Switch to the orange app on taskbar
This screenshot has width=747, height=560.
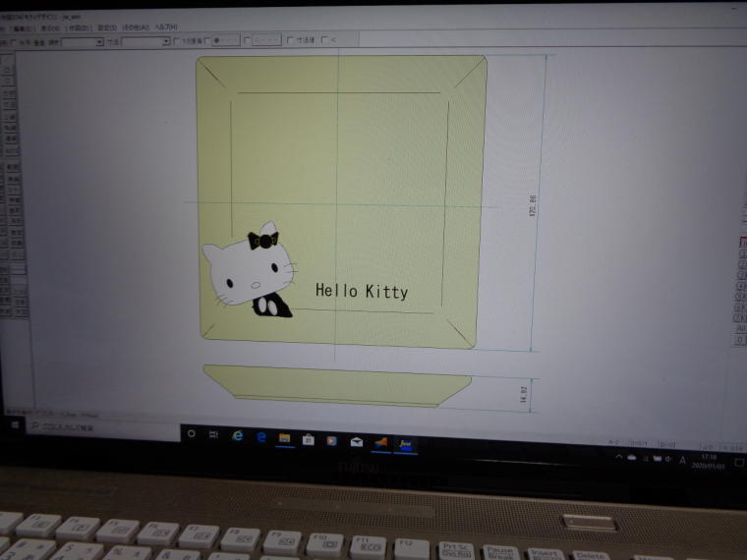pos(380,443)
